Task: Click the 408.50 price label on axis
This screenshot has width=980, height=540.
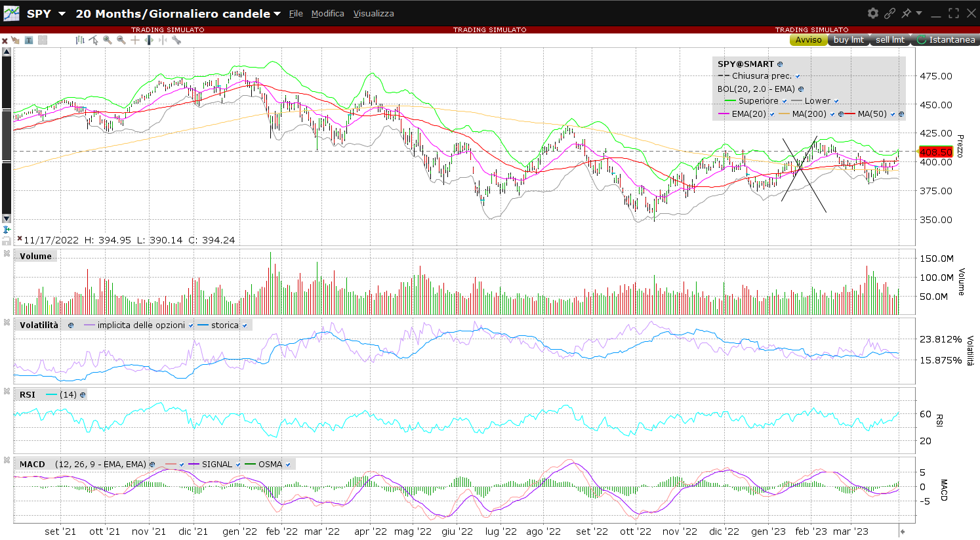Action: 936,152
